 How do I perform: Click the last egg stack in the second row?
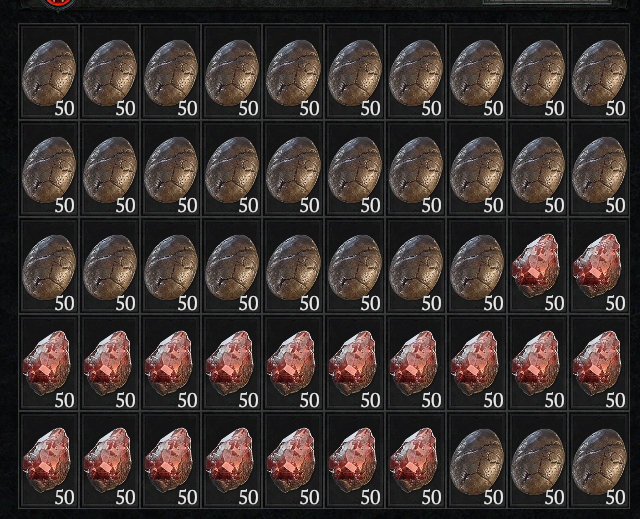click(599, 169)
